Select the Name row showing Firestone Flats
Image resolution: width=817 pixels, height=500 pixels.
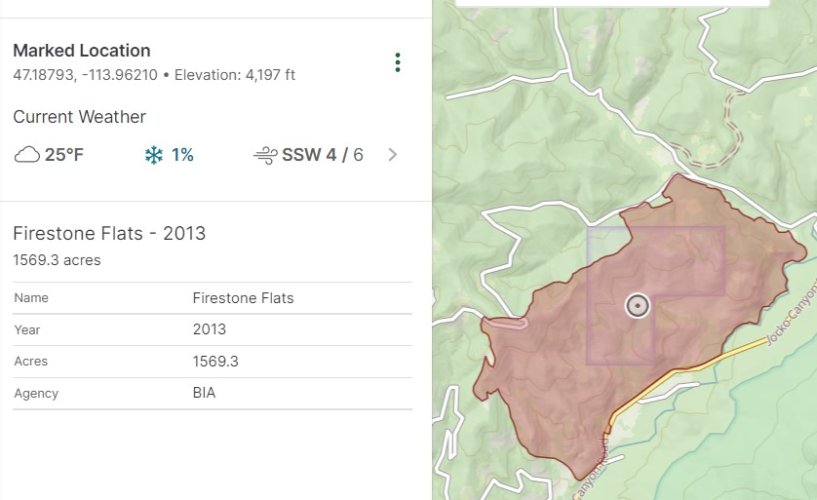pyautogui.click(x=212, y=298)
